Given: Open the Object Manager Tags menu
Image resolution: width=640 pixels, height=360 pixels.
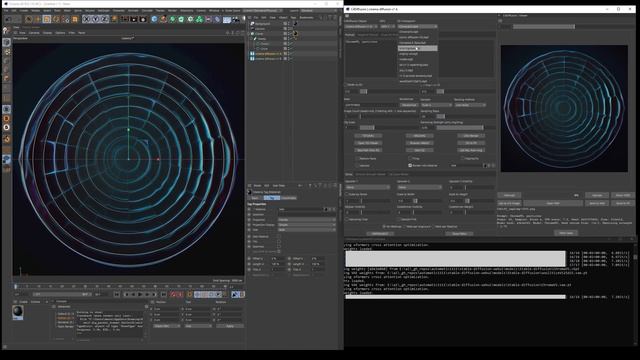Looking at the screenshot, I should pyautogui.click(x=293, y=18).
